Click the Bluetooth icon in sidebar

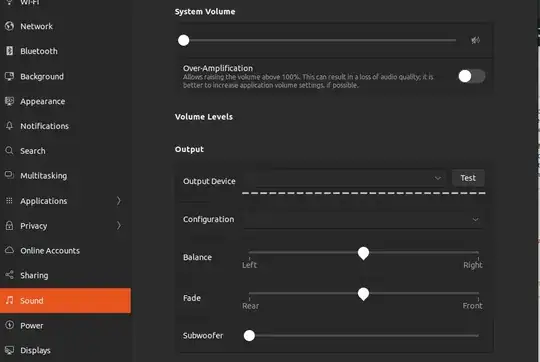point(10,51)
